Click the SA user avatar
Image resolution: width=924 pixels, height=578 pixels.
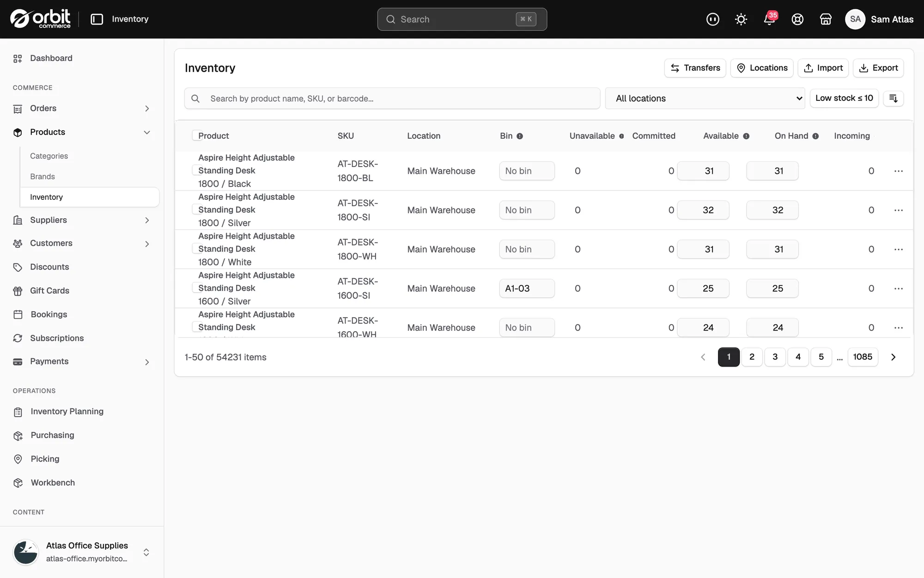pyautogui.click(x=855, y=19)
